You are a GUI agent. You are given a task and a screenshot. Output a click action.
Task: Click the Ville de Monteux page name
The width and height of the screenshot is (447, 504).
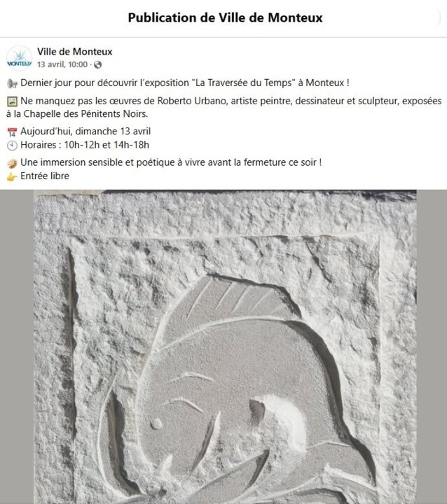[x=75, y=51]
